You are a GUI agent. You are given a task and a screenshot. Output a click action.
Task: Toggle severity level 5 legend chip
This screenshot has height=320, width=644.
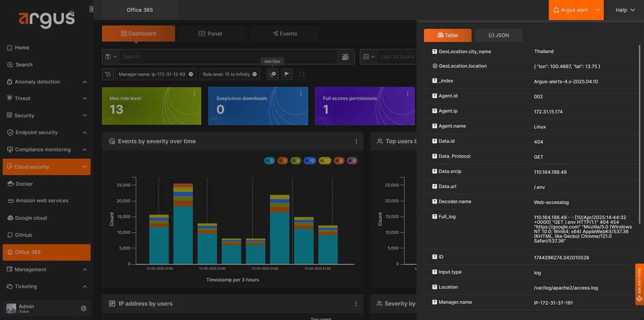point(269,161)
